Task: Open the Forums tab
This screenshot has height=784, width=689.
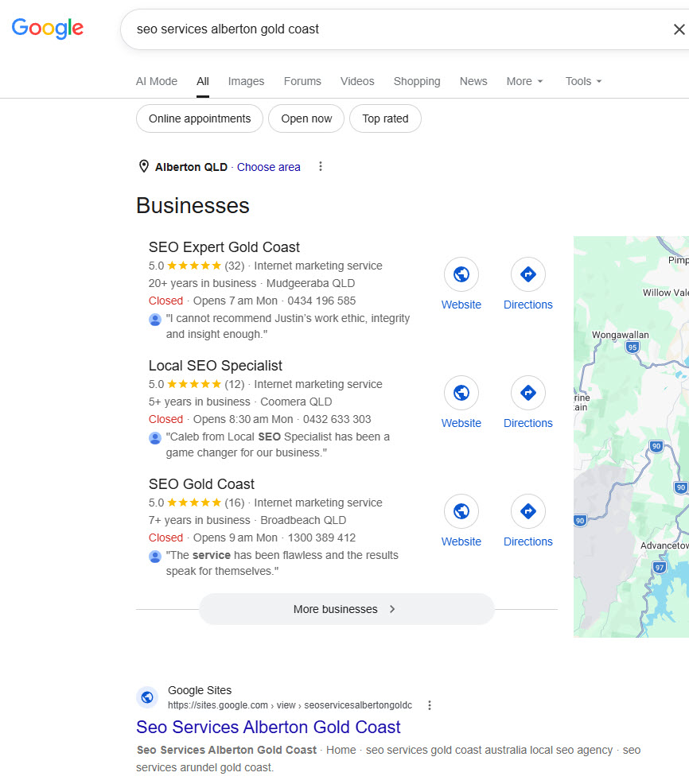Action: click(x=302, y=81)
